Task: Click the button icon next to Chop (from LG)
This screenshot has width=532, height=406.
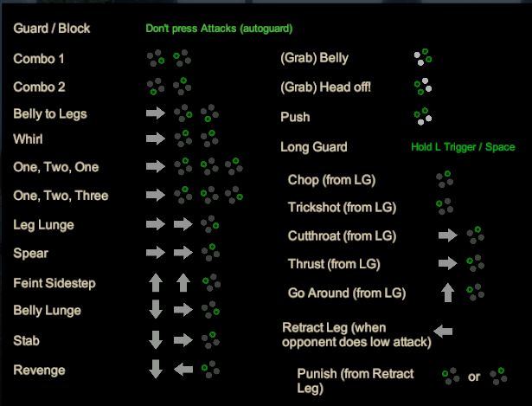Action: tap(445, 179)
